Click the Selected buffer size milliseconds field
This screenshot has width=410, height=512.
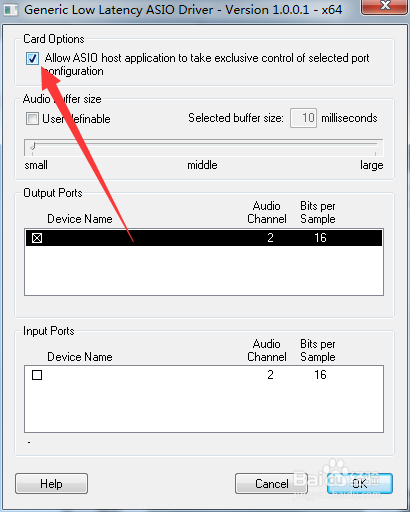(x=303, y=118)
